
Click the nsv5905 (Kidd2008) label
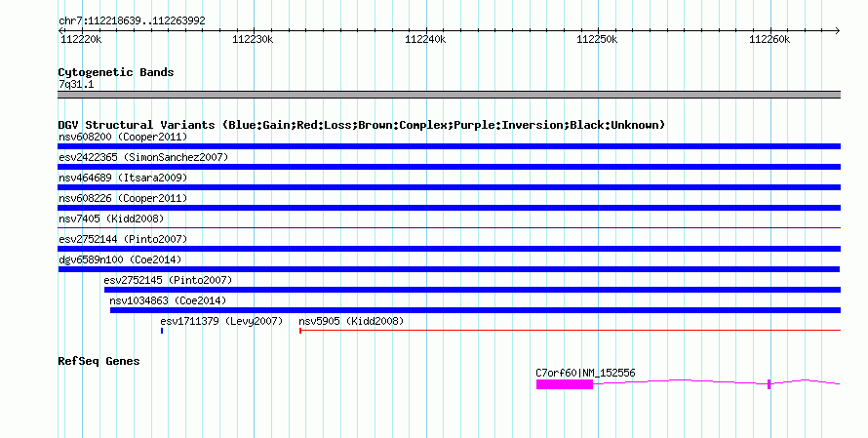click(x=351, y=321)
